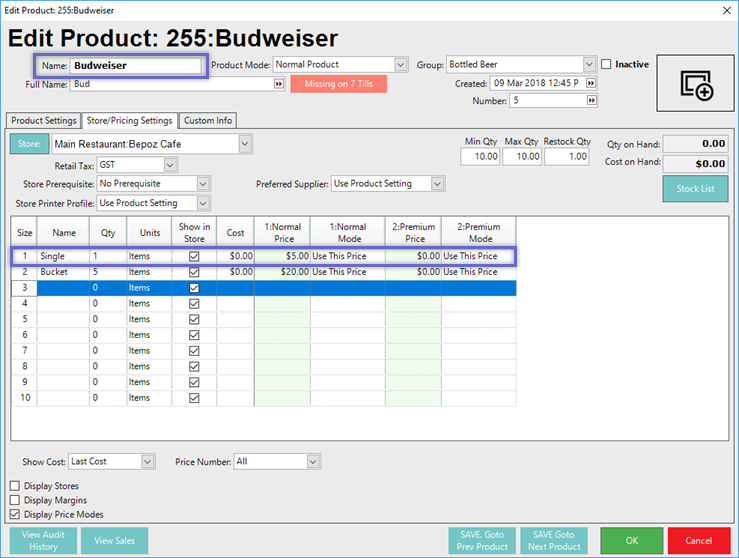Screen dimensions: 739x558
Task: Open the Retail Tax GST dropdown
Action: (x=171, y=164)
